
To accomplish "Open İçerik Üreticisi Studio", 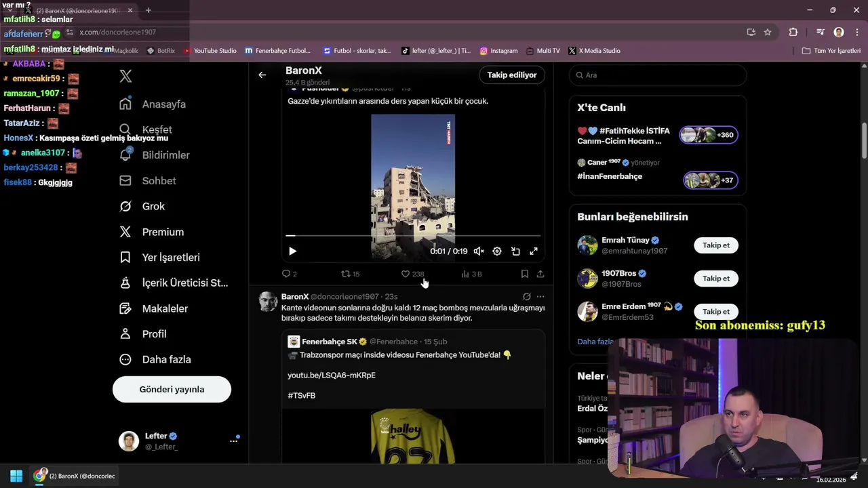I will [174, 283].
